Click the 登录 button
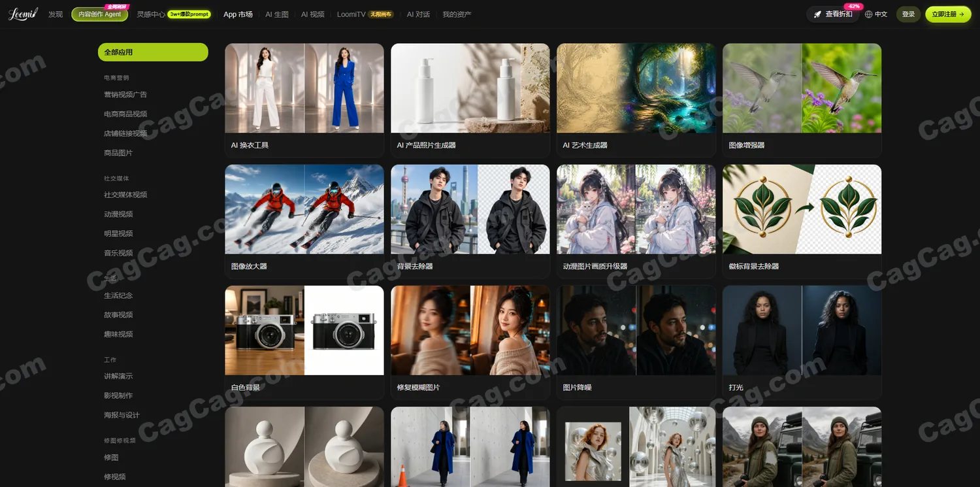Screen dimensions: 980x487 [908, 14]
